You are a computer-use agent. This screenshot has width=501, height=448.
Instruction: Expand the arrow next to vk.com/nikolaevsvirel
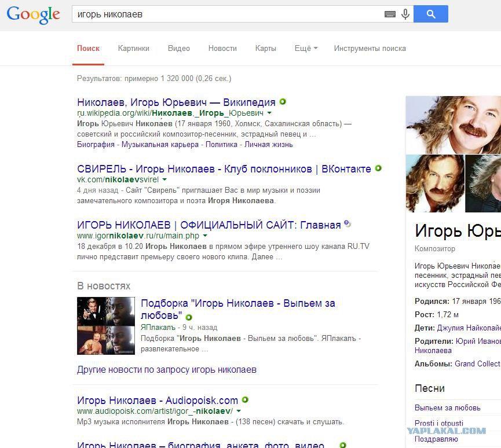164,179
